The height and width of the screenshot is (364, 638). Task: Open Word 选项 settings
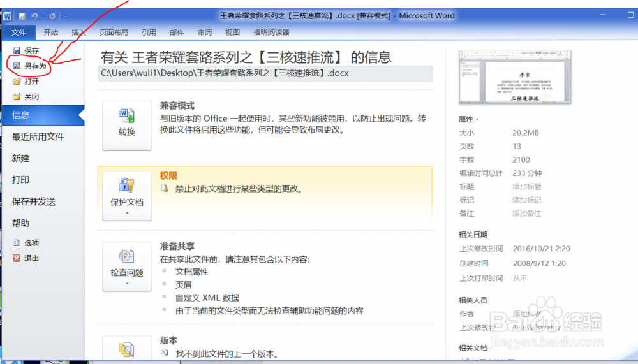tap(26, 243)
